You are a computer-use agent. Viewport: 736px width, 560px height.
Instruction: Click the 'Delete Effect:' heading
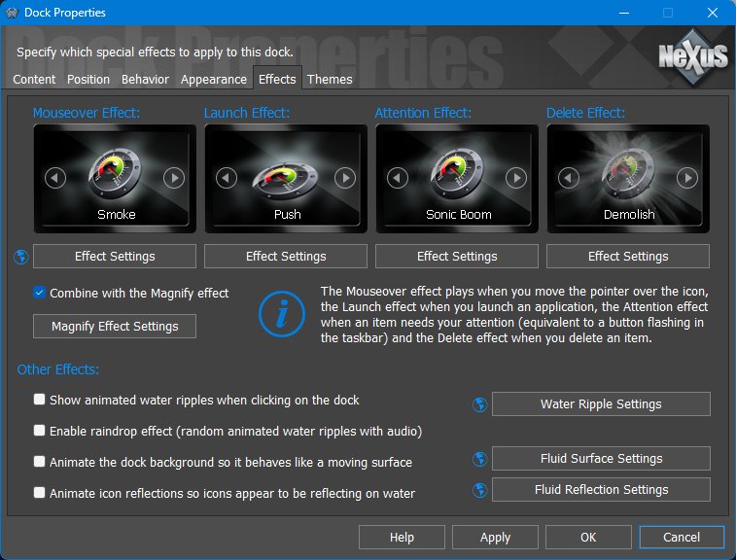585,113
